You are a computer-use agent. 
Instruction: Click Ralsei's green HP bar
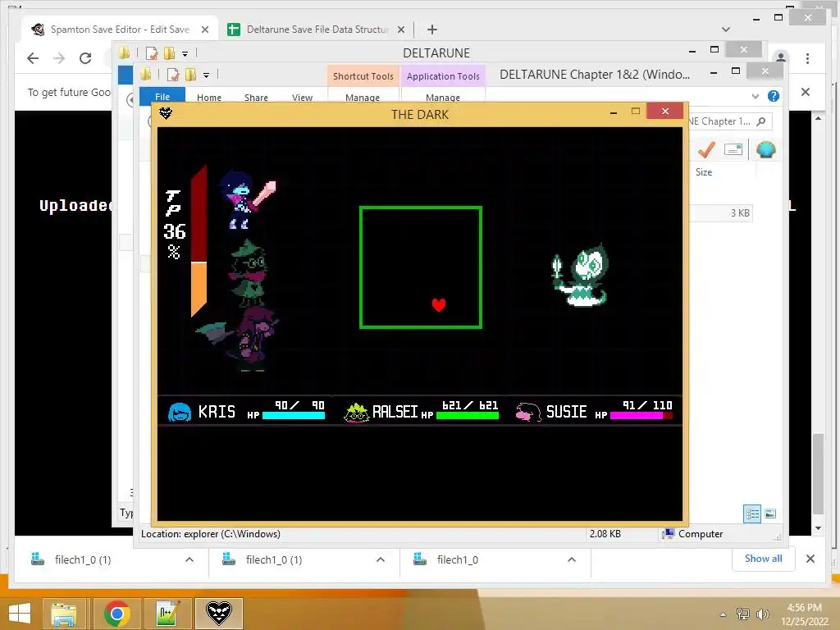click(468, 414)
